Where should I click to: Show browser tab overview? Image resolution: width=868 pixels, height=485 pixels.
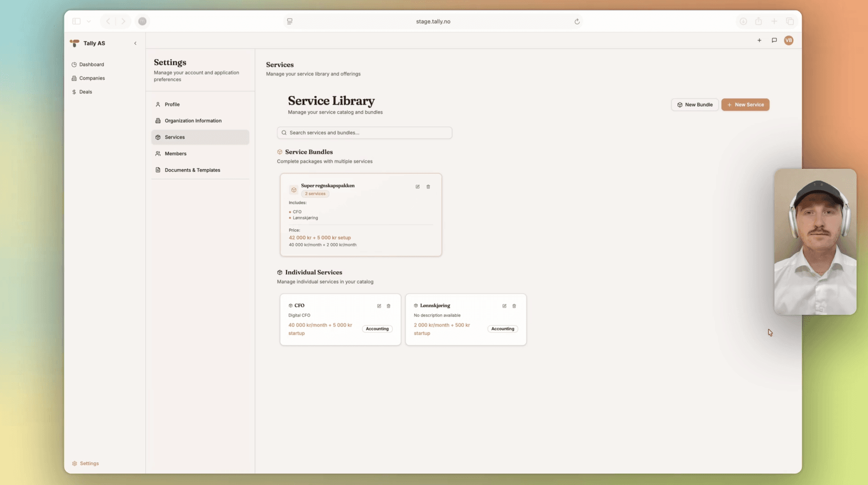pyautogui.click(x=790, y=21)
